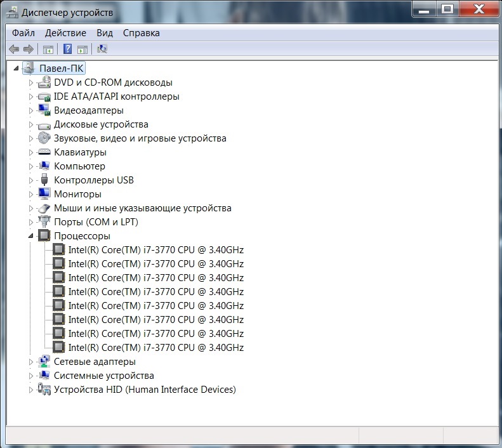Collapse the Павел-ПК root node
Viewport: 502px width, 448px height.
click(16, 68)
